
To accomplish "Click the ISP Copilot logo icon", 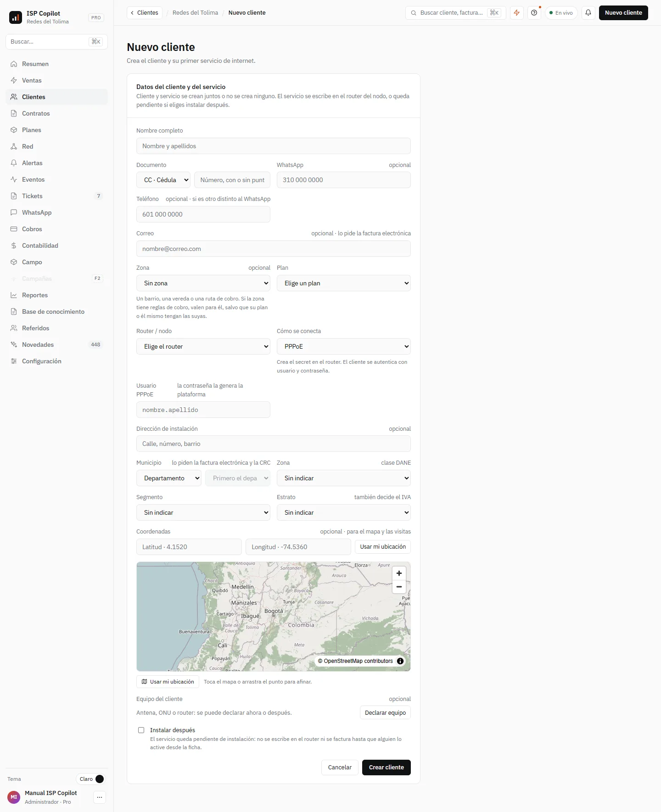I will pyautogui.click(x=16, y=17).
